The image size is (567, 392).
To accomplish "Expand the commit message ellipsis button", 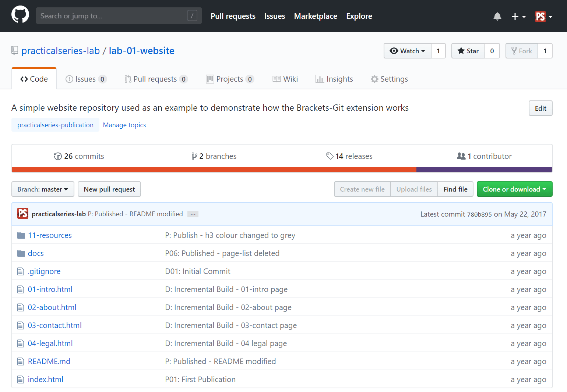I will (x=193, y=214).
